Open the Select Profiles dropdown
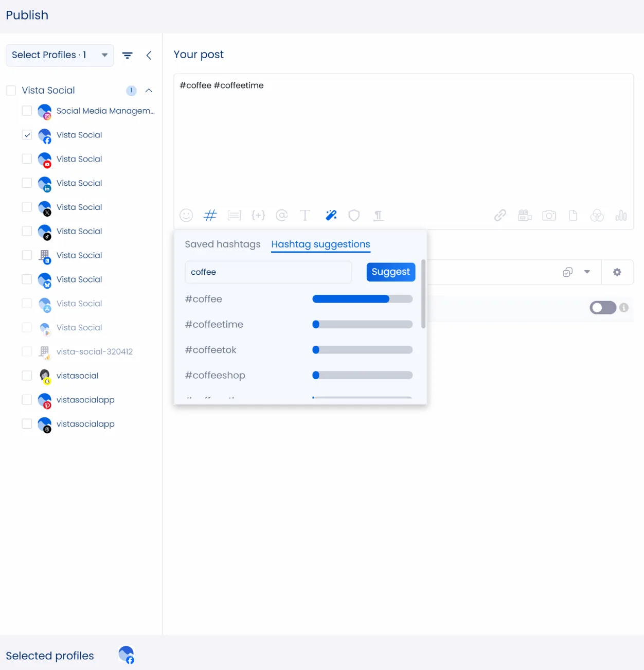The height and width of the screenshot is (670, 644). [60, 55]
